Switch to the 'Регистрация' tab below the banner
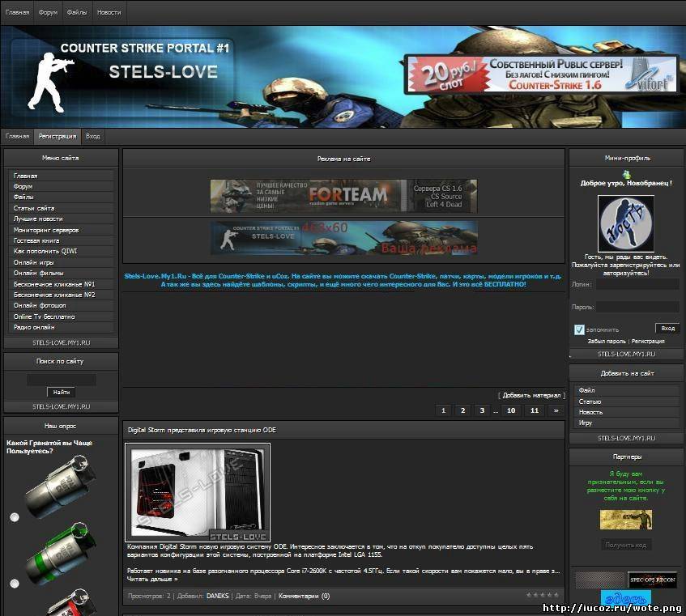 coord(58,137)
